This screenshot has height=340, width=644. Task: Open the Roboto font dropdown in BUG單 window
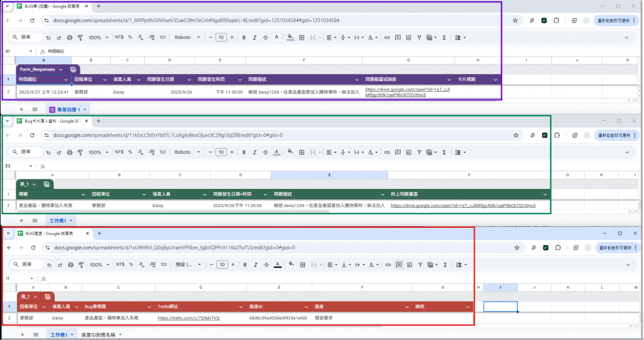click(187, 37)
